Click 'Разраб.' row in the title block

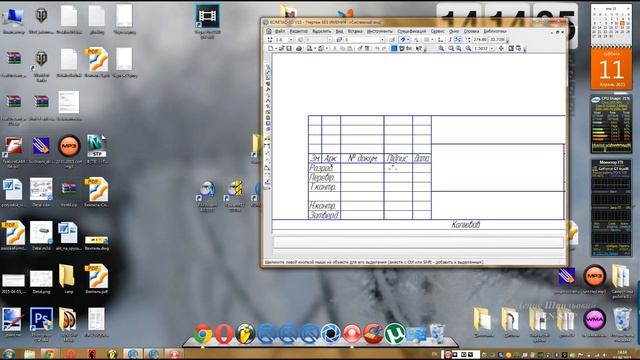(x=321, y=168)
